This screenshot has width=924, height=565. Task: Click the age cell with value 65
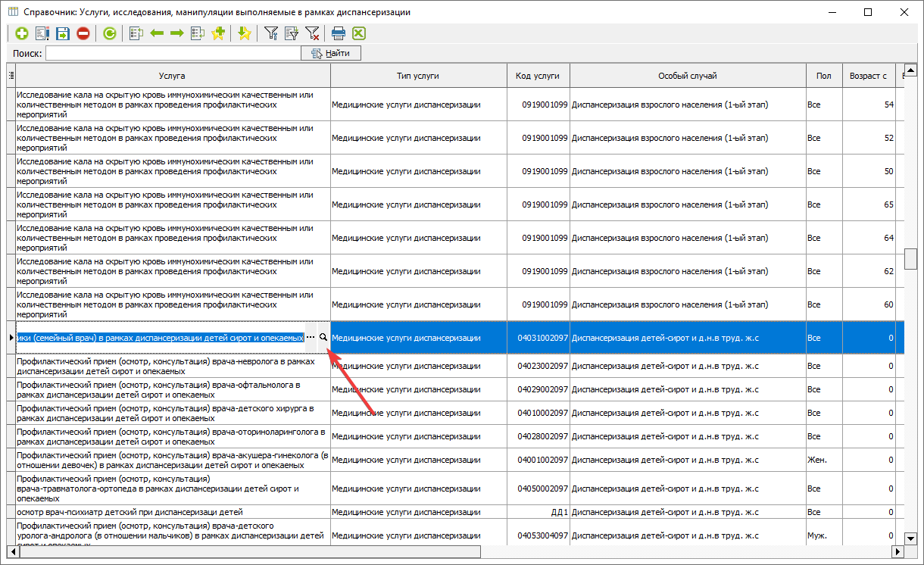pyautogui.click(x=869, y=204)
